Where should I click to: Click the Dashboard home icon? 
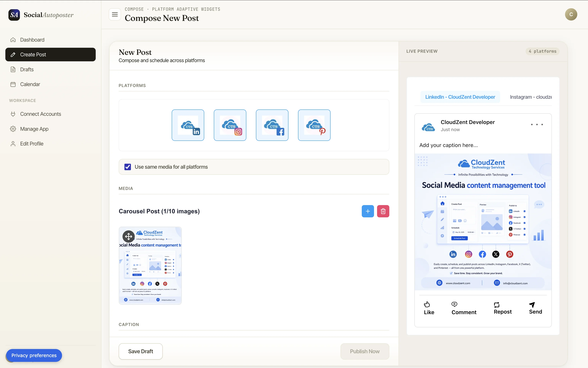(13, 40)
